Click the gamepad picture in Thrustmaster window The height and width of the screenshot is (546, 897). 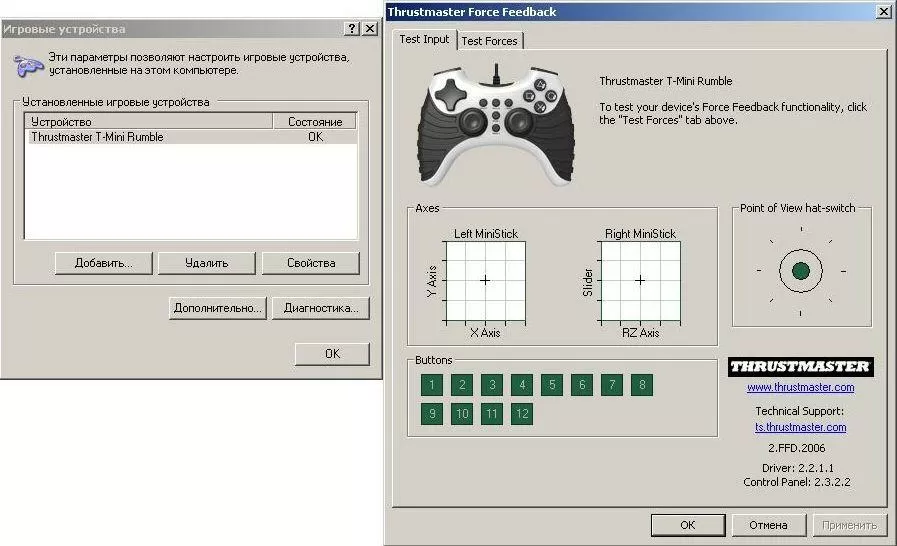(496, 125)
